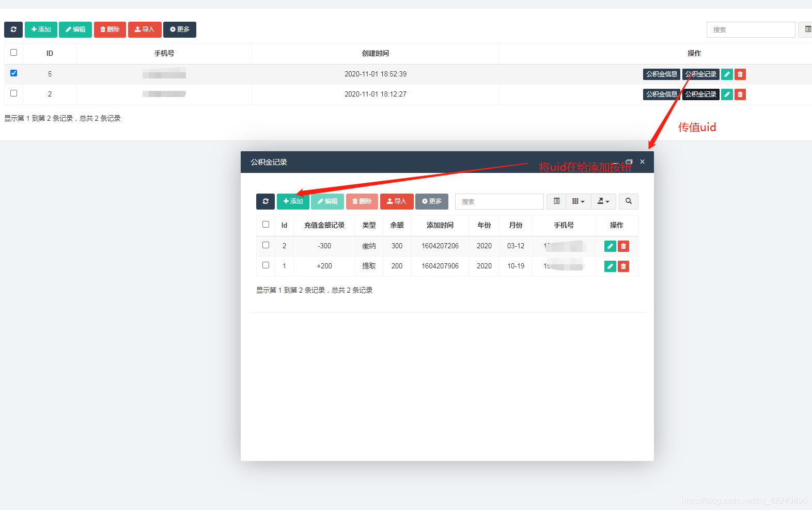This screenshot has height=510, width=812.
Task: Sort main table by ID column header
Action: click(x=50, y=54)
